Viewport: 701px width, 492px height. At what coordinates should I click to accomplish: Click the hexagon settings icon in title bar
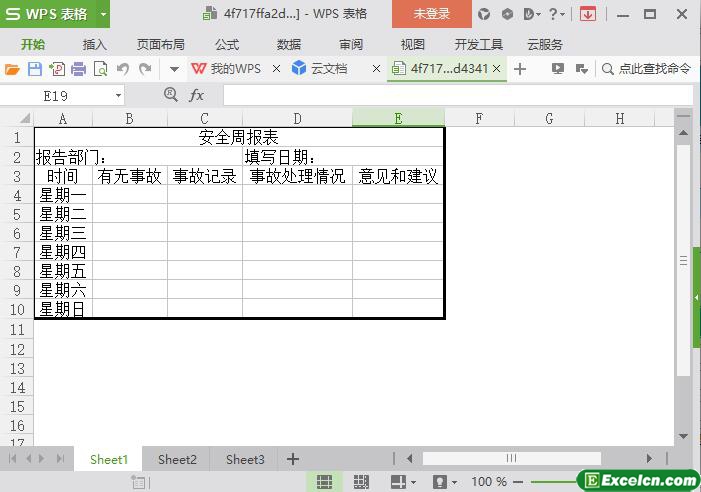tap(507, 14)
